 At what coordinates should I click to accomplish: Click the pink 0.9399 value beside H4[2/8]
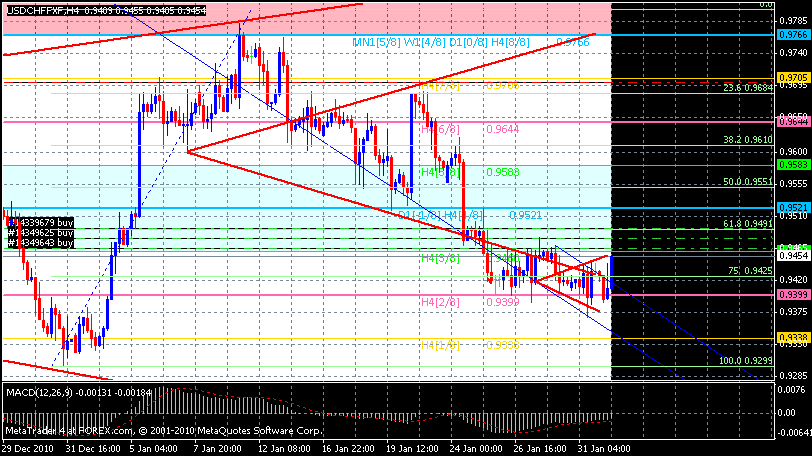pyautogui.click(x=502, y=302)
